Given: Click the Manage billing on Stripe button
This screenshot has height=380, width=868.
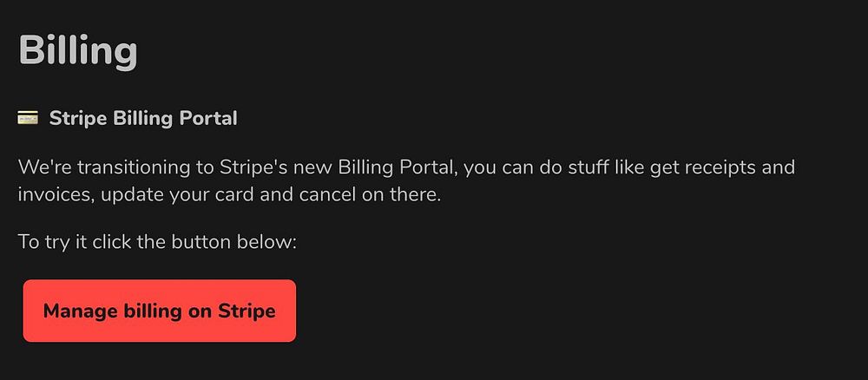Looking at the screenshot, I should [159, 311].
